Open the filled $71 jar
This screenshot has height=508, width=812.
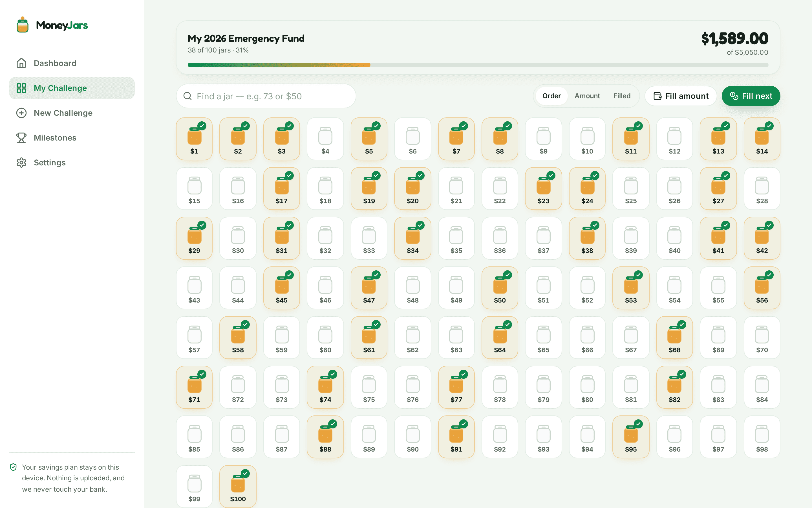[x=194, y=387]
